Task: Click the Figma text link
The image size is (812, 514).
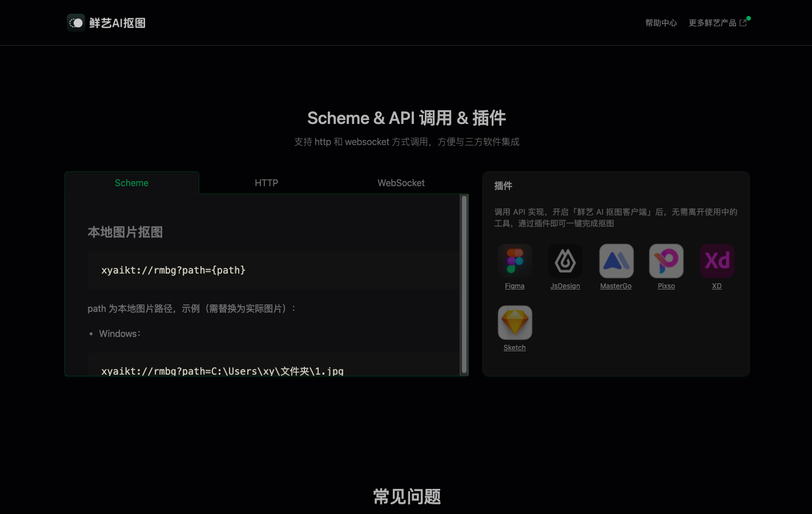Action: pyautogui.click(x=514, y=286)
